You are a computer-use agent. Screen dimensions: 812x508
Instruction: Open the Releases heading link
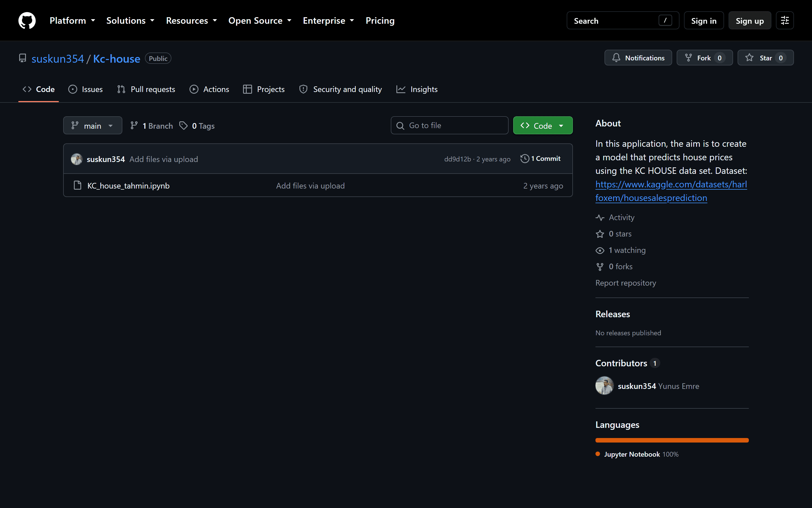(613, 314)
